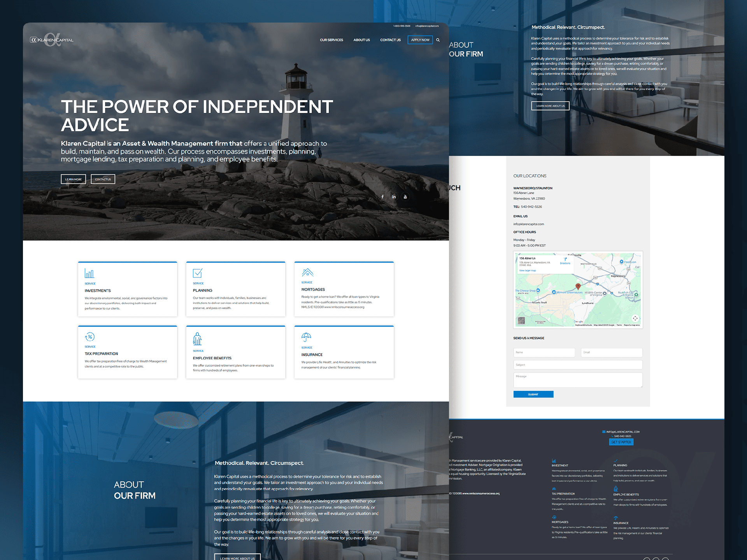Click the Rockfish Gap Entrance Station pin
This screenshot has width=747, height=560.
click(x=636, y=295)
